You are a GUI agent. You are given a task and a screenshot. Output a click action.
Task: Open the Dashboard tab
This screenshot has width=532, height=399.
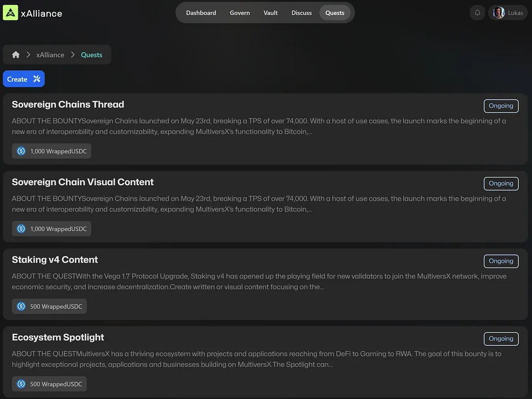click(201, 13)
